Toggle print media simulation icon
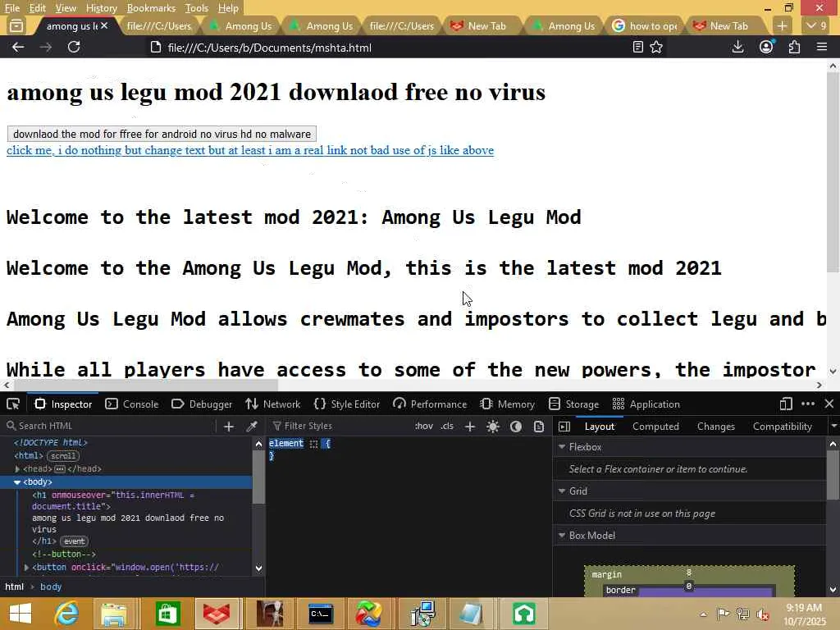 (x=539, y=427)
